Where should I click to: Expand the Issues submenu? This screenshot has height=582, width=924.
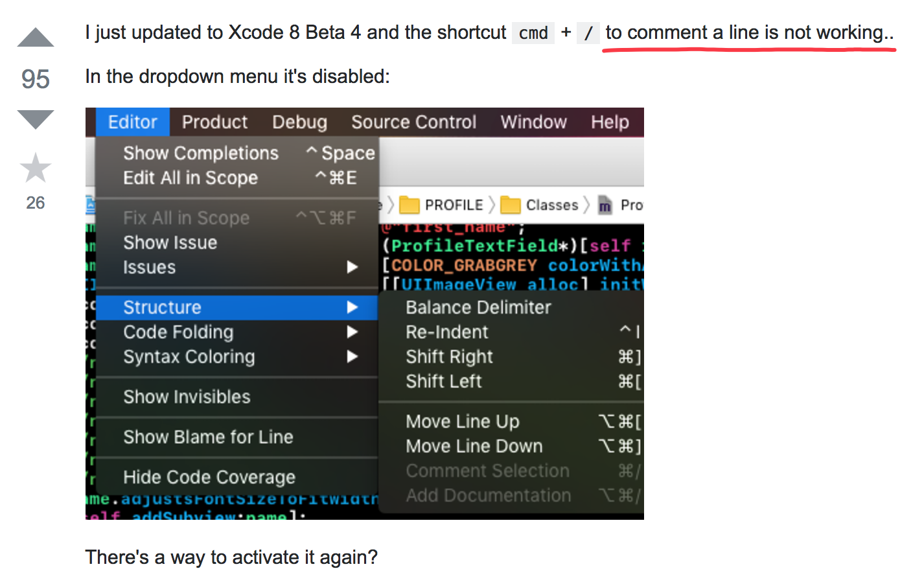click(x=237, y=267)
